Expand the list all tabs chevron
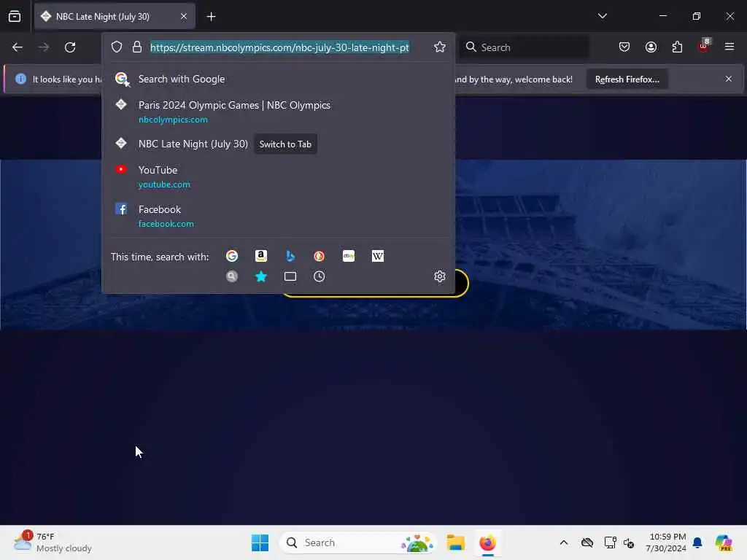The image size is (747, 560). (x=602, y=16)
